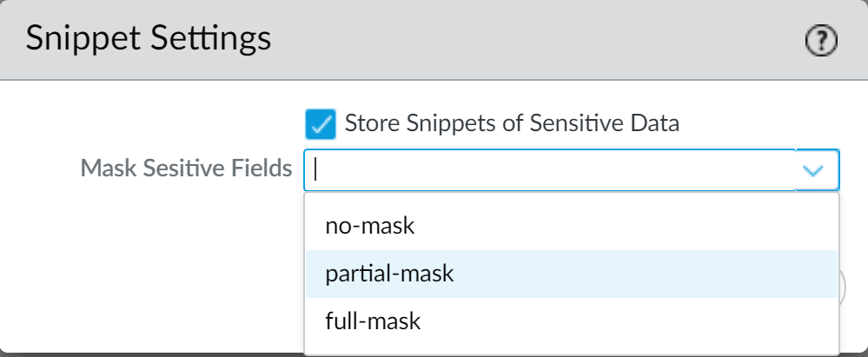Image resolution: width=868 pixels, height=357 pixels.
Task: Apply full-mask to sensitive fields
Action: tap(373, 321)
